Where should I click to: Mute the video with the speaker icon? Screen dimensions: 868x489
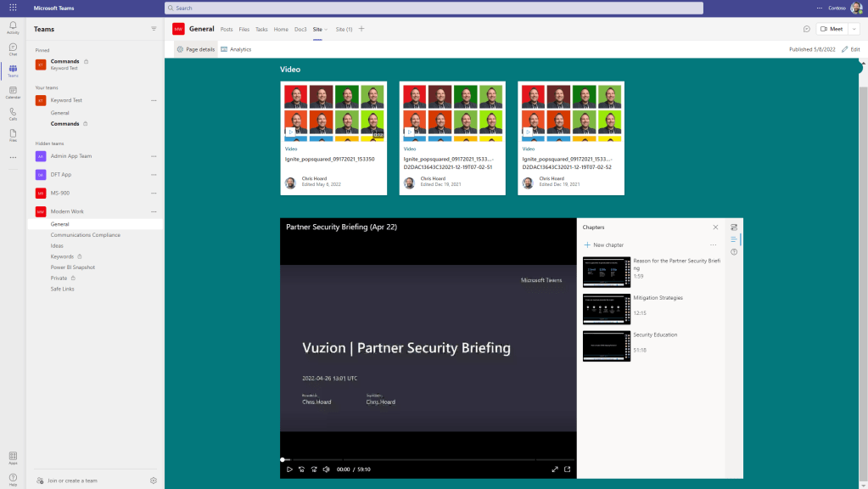tap(326, 469)
